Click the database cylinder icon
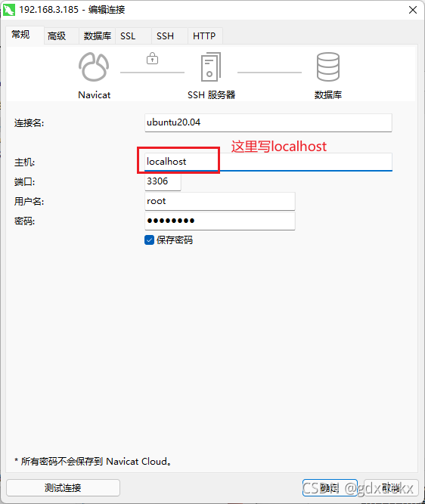Screen dimensions: 425x504 tap(328, 67)
